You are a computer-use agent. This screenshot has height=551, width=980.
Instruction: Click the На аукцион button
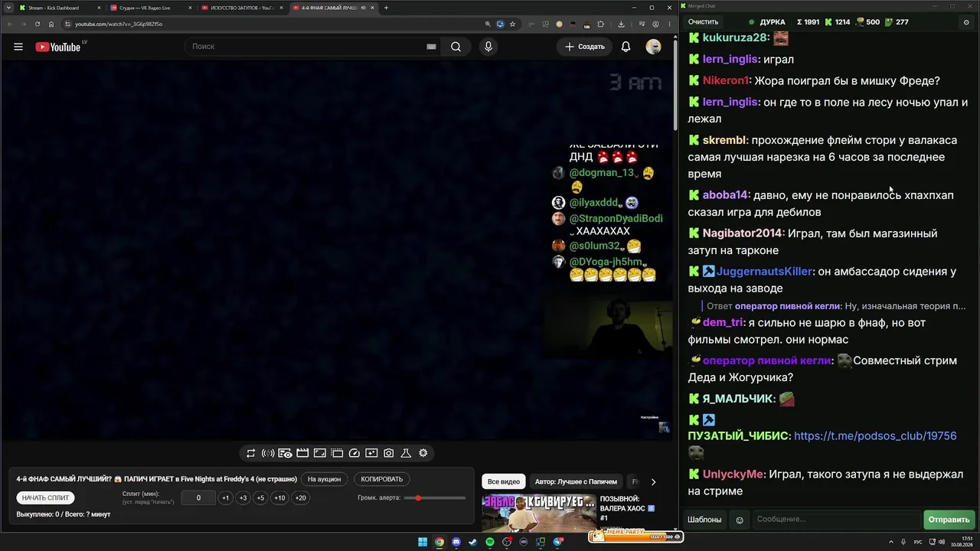(x=324, y=479)
